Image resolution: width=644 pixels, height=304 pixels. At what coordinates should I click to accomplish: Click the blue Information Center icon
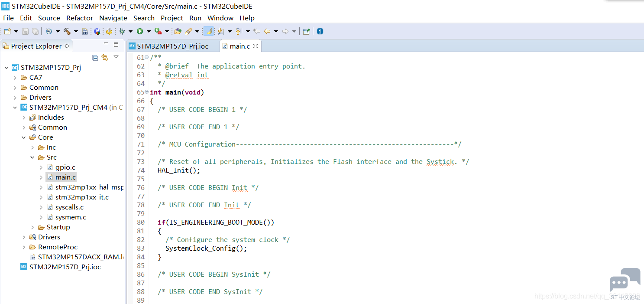pos(320,31)
